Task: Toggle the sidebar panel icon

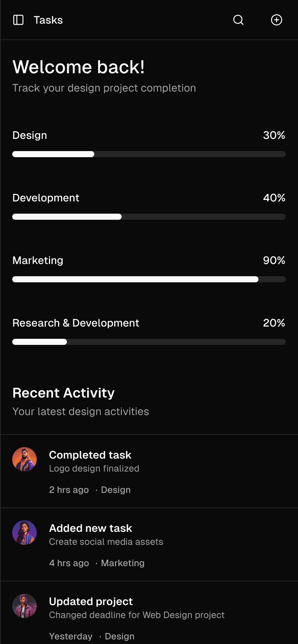Action: point(18,20)
